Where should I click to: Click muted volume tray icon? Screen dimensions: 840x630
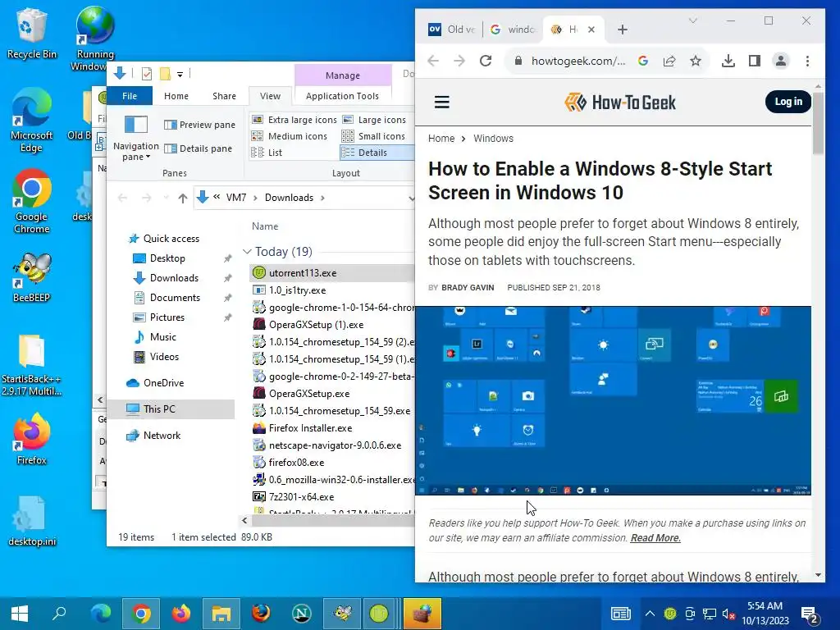[x=728, y=614]
